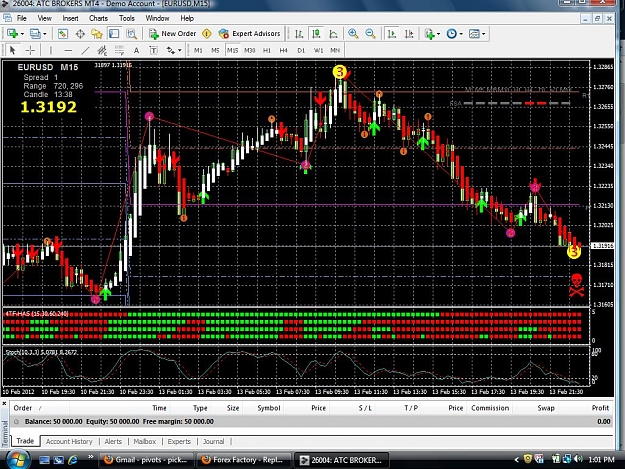Switch chart to M30 timeframe

coord(250,51)
